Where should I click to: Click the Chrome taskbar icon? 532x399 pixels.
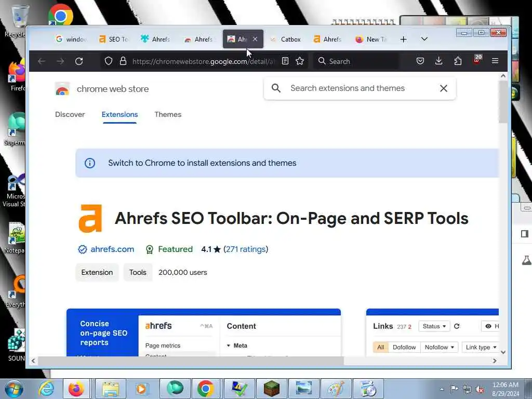[x=206, y=389]
